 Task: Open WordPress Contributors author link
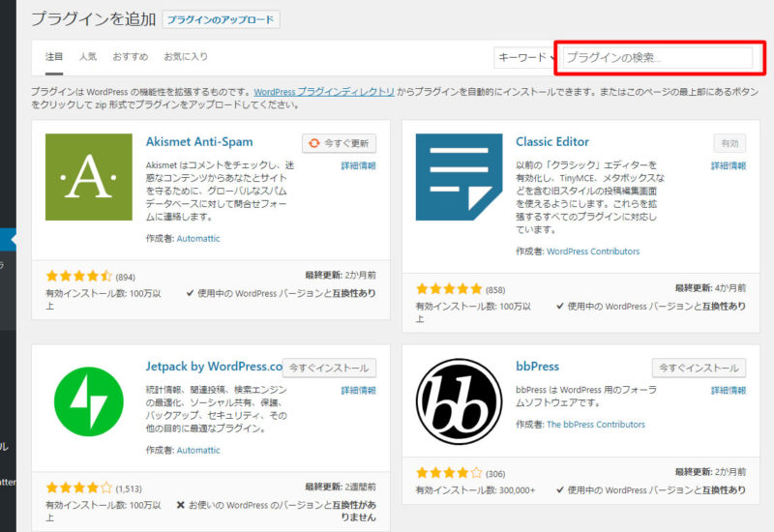[x=593, y=251]
